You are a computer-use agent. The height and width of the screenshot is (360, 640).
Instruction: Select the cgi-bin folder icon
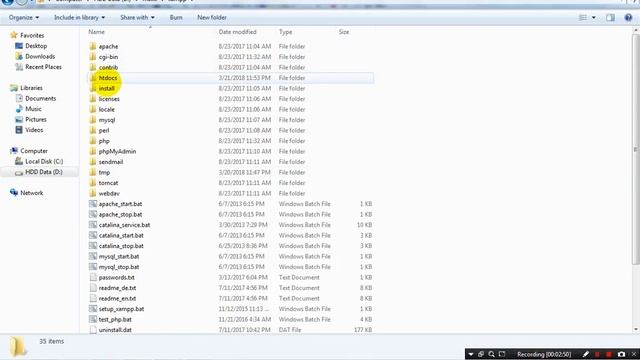93,57
